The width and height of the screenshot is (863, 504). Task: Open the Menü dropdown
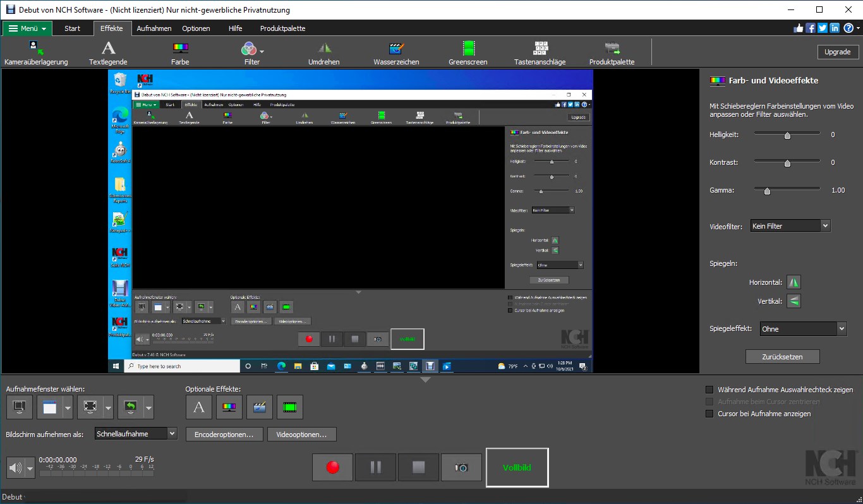(28, 28)
